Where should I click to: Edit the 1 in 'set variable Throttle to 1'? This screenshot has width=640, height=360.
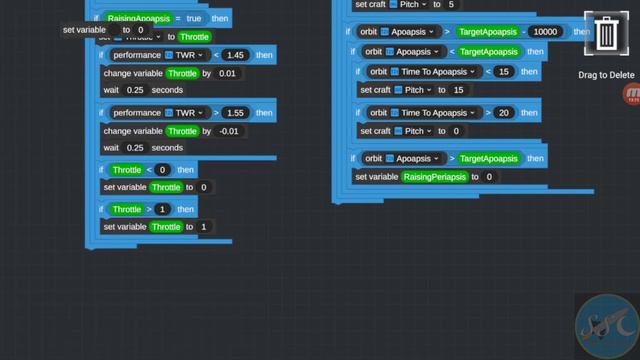point(204,227)
